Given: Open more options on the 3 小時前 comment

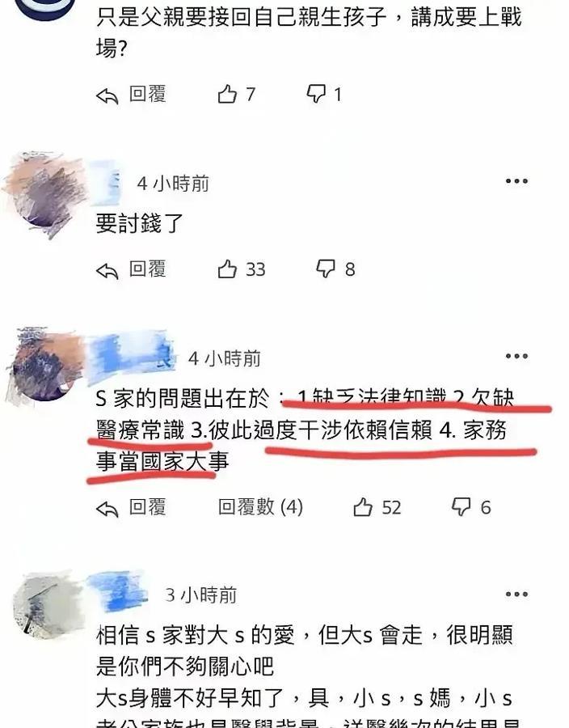Looking at the screenshot, I should point(516,594).
